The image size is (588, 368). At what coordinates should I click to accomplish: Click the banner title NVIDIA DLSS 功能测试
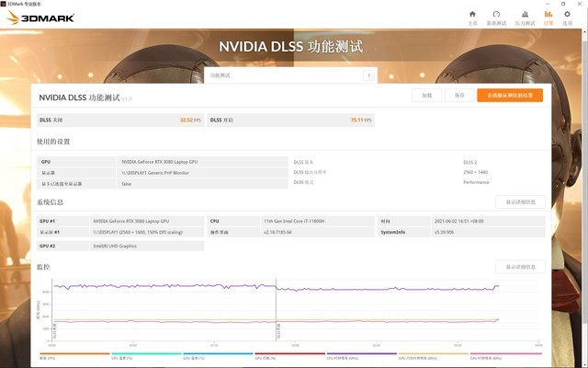(290, 47)
